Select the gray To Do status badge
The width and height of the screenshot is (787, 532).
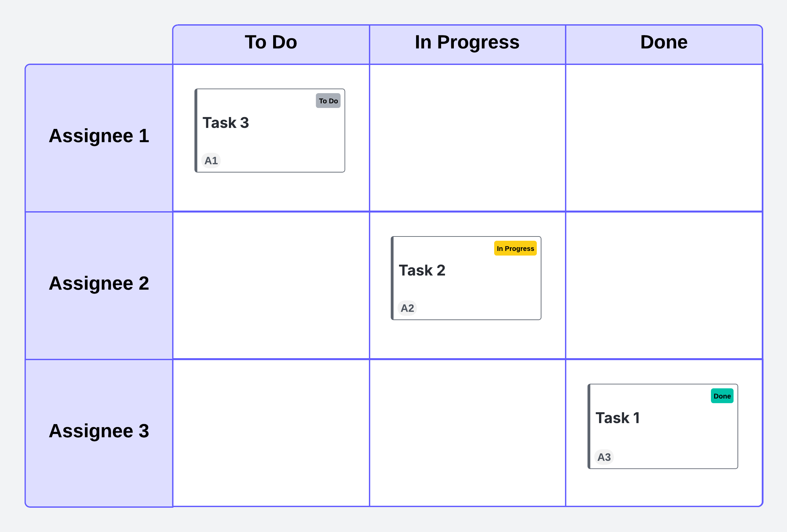(x=328, y=101)
